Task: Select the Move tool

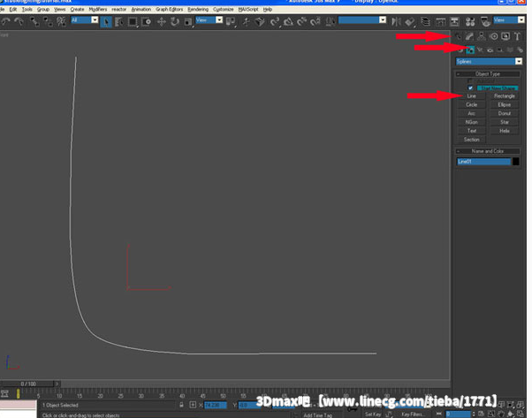Action: [x=161, y=22]
